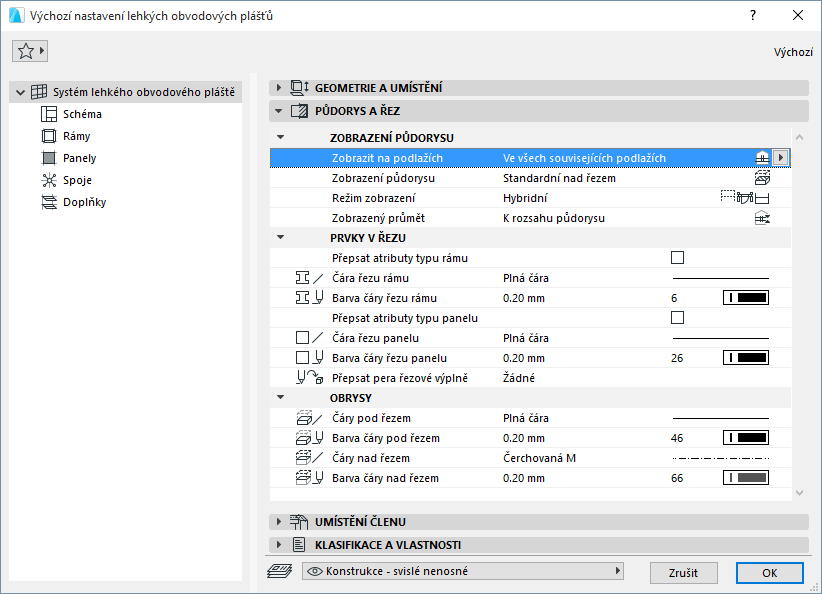
Task: Select the Žádné value for fill pens
Action: coord(519,378)
